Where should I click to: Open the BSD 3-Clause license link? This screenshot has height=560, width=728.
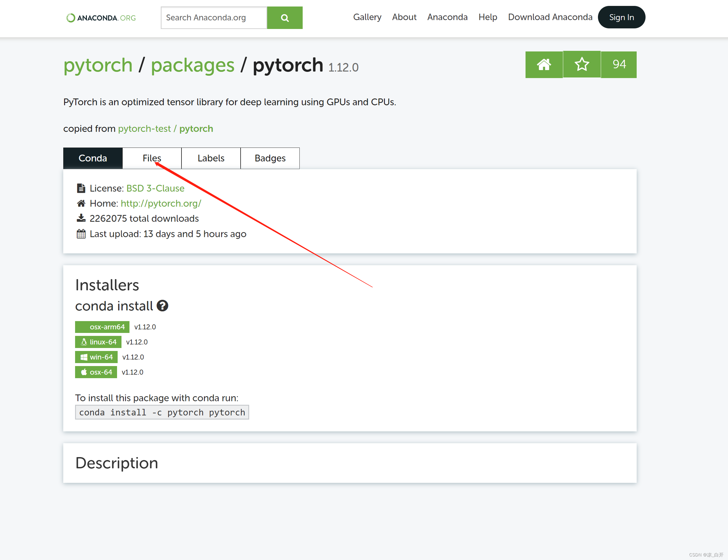pyautogui.click(x=155, y=188)
